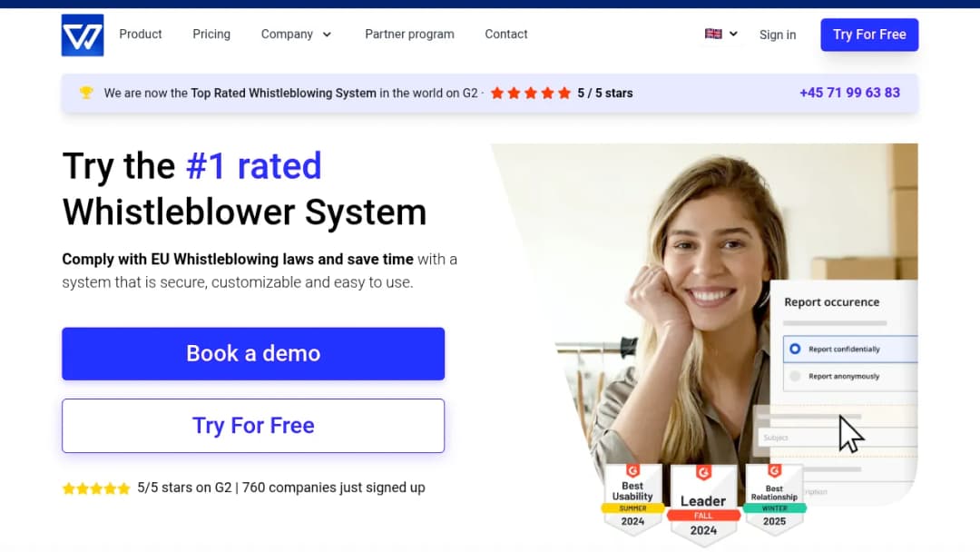Screen dimensions: 980x552
Task: Click the Report occurence heading
Action: pyautogui.click(x=832, y=302)
